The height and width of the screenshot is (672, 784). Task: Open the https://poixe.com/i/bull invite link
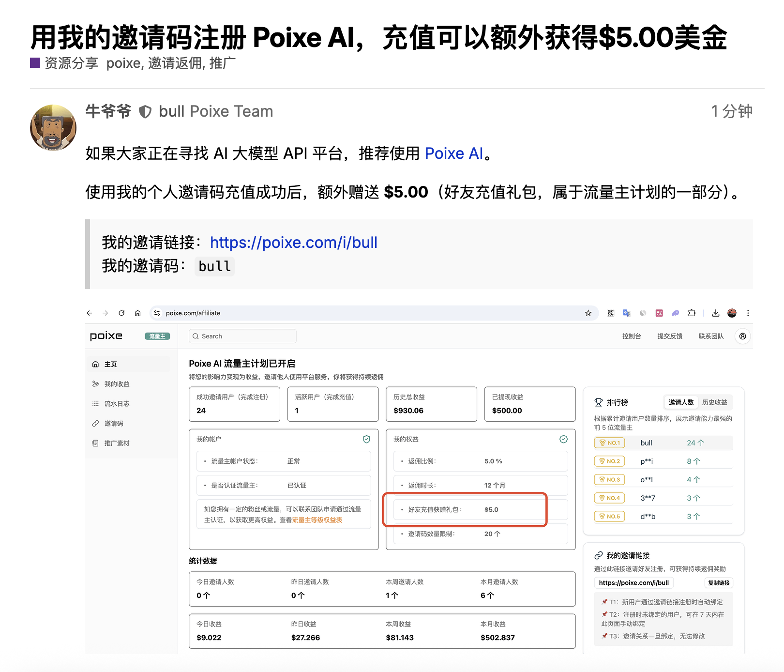(294, 243)
